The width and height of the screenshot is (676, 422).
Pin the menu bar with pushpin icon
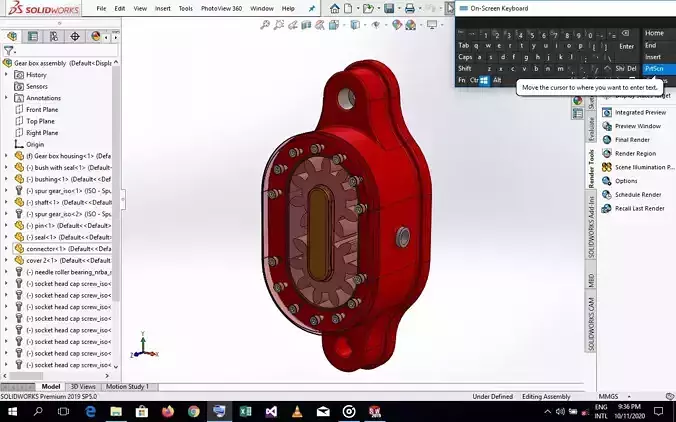312,8
